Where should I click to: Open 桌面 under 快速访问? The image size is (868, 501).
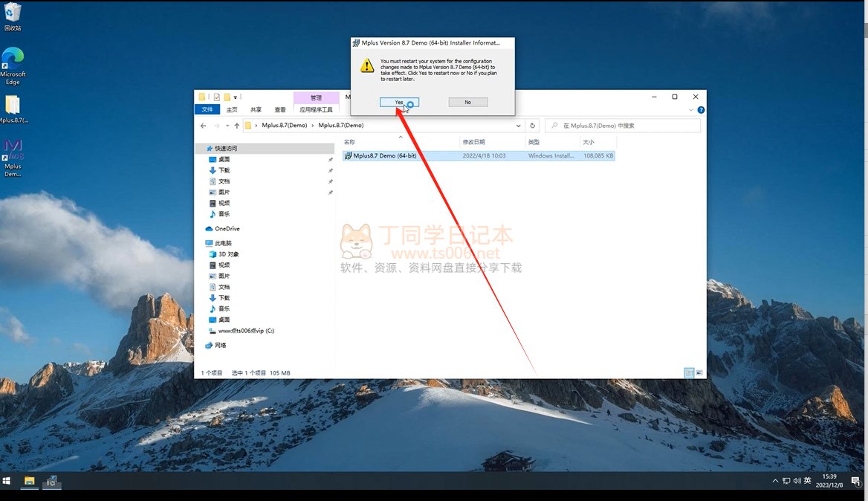tap(224, 159)
